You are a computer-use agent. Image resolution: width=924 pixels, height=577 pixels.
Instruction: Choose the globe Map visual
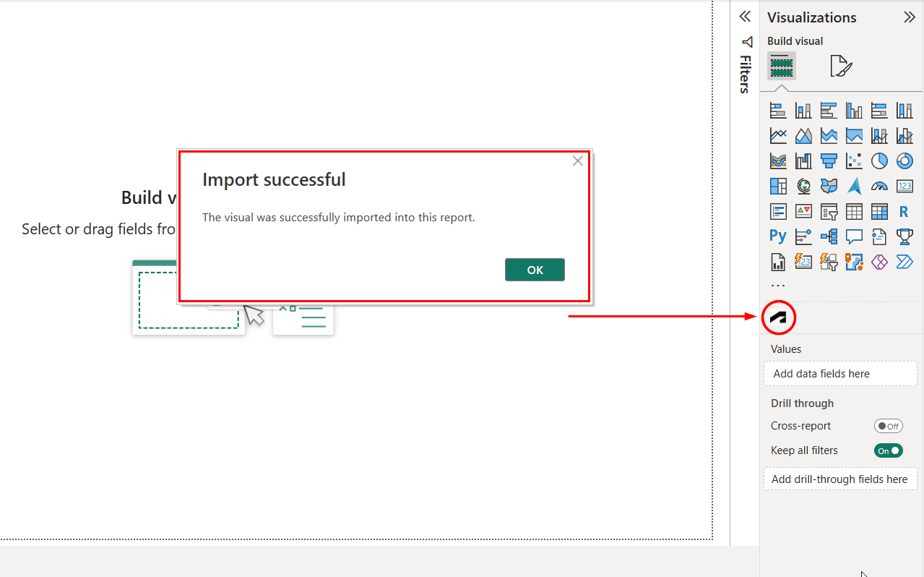click(x=803, y=186)
